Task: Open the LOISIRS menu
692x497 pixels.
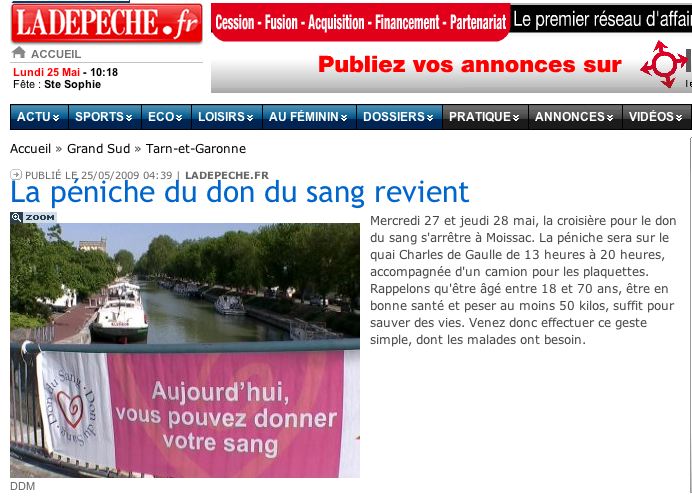Action: (226, 117)
